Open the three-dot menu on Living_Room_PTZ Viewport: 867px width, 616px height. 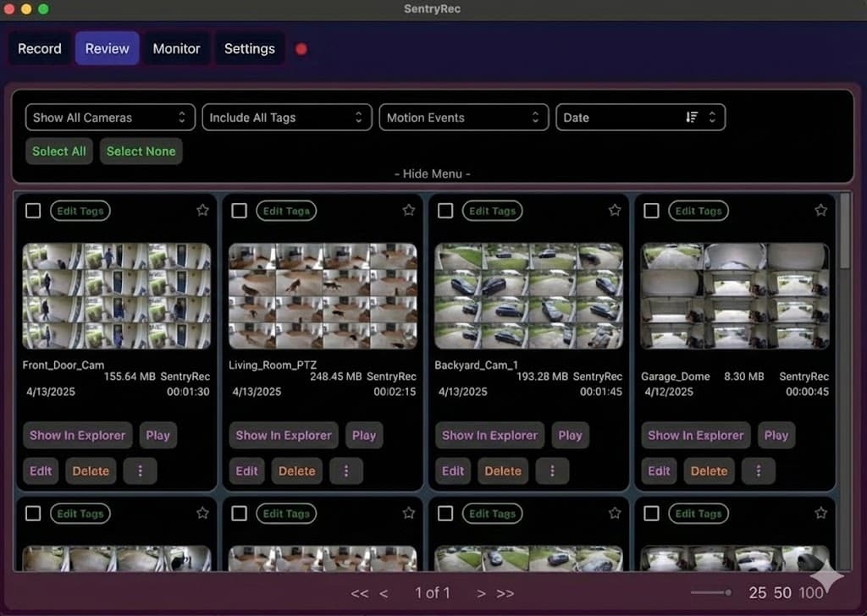point(346,470)
